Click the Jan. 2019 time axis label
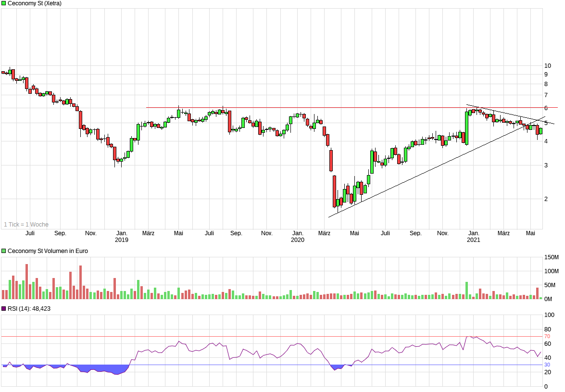Screen dimensions: 565x392 coord(122,236)
